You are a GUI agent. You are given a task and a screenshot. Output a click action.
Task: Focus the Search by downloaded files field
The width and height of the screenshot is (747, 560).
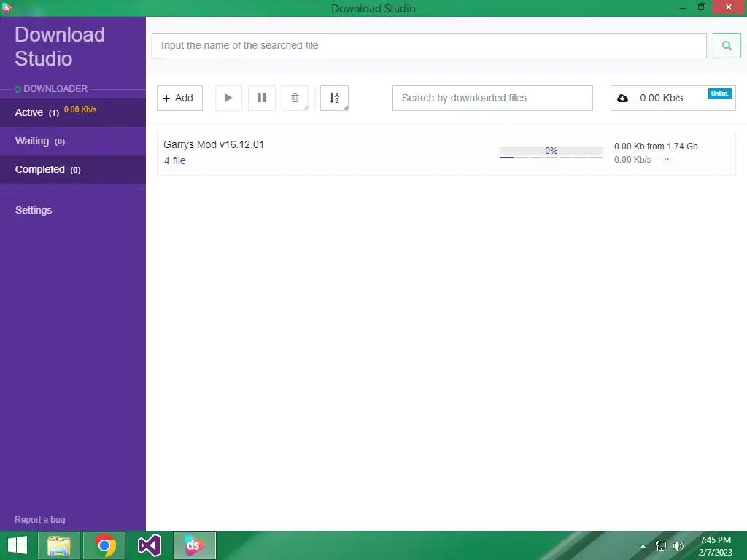click(492, 98)
